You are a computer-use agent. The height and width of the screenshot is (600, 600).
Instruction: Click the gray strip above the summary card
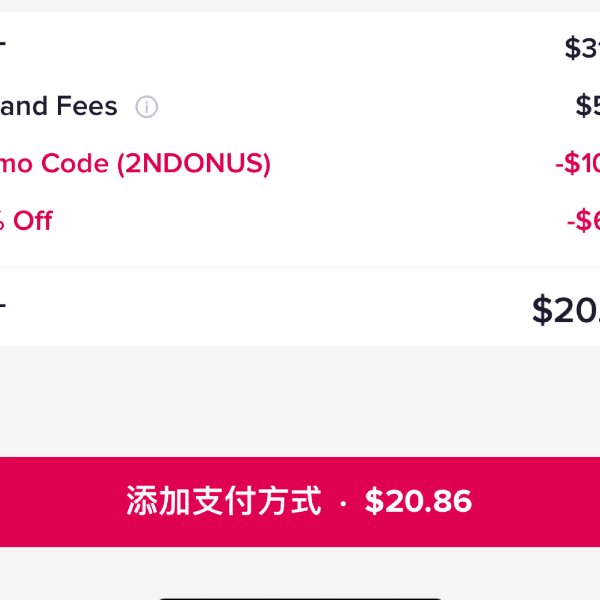300,6
